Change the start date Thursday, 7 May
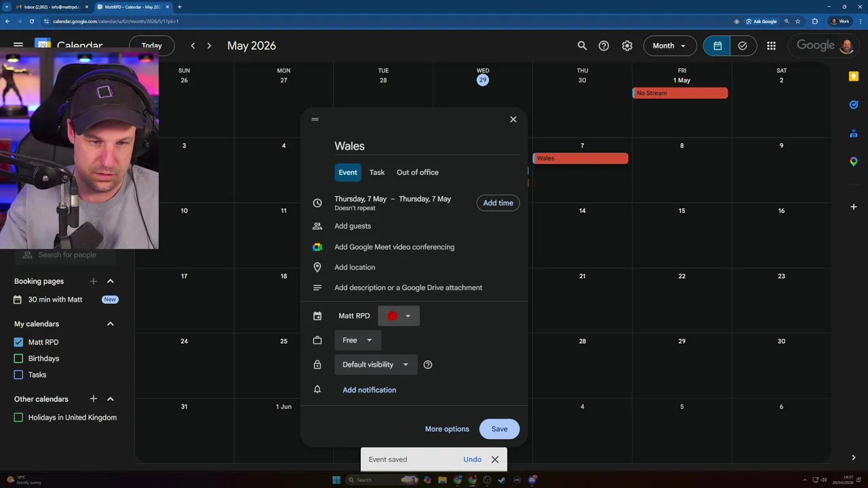Screen dimensions: 868x488 [x=360, y=199]
